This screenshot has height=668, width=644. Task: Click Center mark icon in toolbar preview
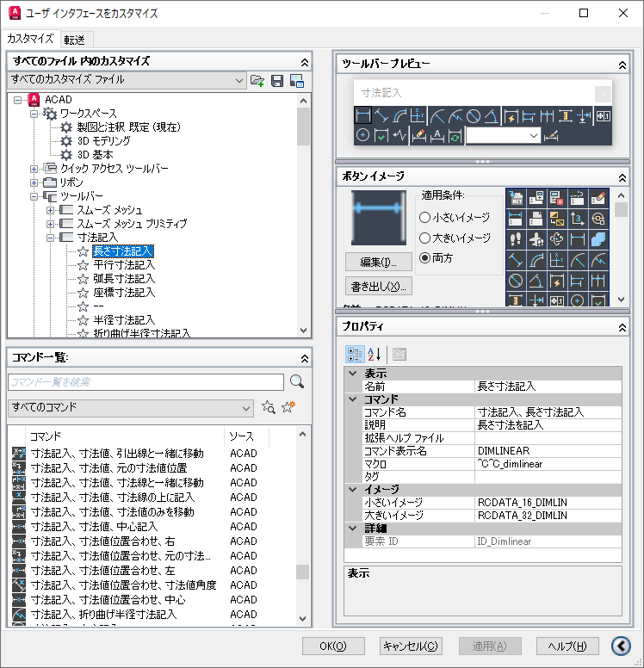pyautogui.click(x=362, y=136)
